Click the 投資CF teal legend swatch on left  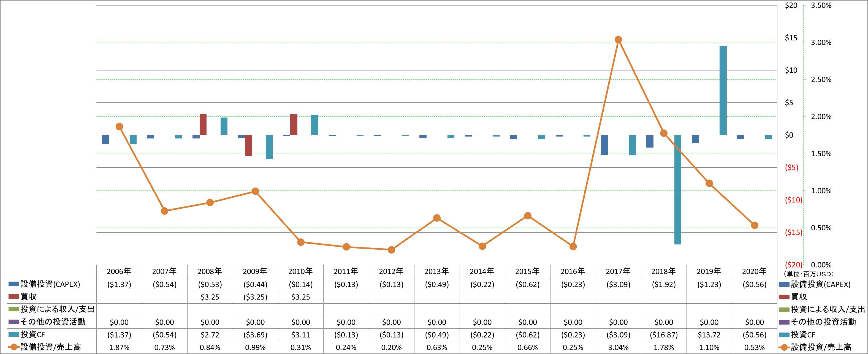tap(14, 334)
